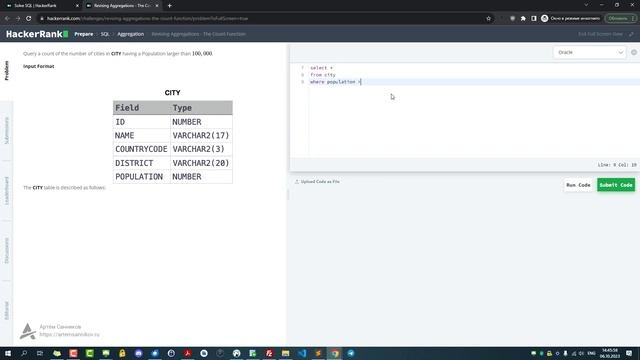Image resolution: width=640 pixels, height=360 pixels.
Task: Select the Editorial sidebar tab
Action: pos(6,311)
